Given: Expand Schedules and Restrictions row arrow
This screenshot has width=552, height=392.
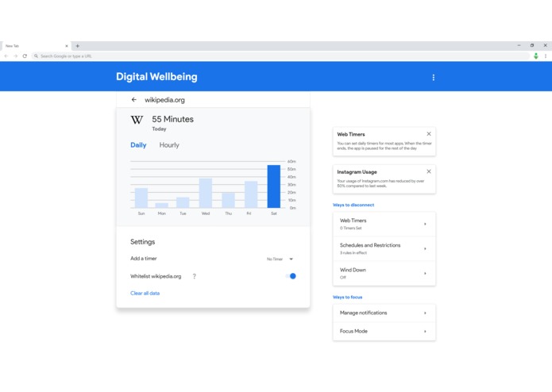Looking at the screenshot, I should point(425,248).
